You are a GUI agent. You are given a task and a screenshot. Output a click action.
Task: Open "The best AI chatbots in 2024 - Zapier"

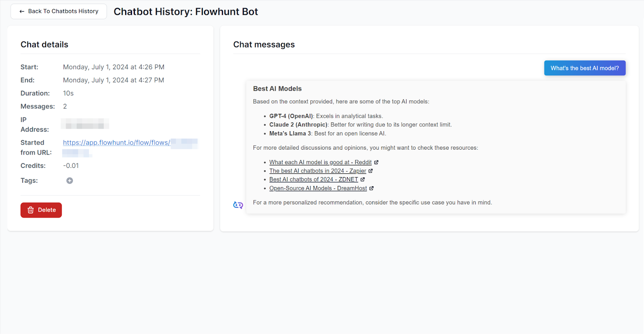[x=318, y=171]
